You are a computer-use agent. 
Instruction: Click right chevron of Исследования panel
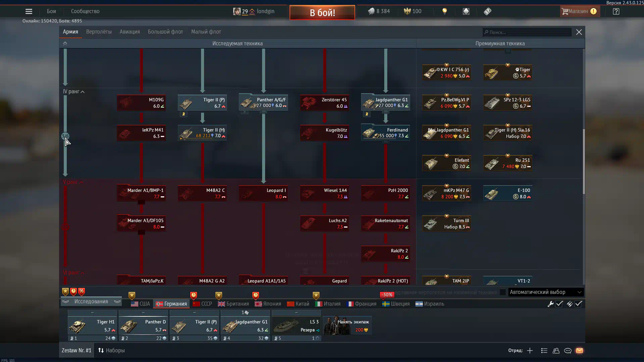(117, 302)
